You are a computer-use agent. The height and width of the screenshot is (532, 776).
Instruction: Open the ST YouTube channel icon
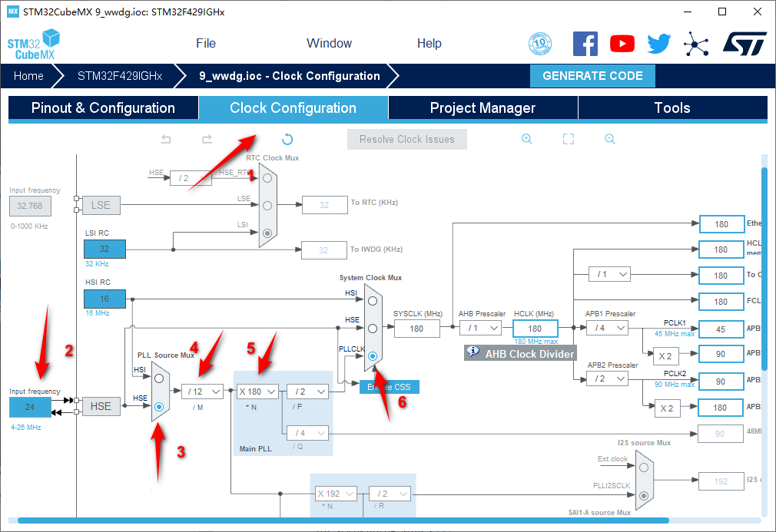[622, 44]
